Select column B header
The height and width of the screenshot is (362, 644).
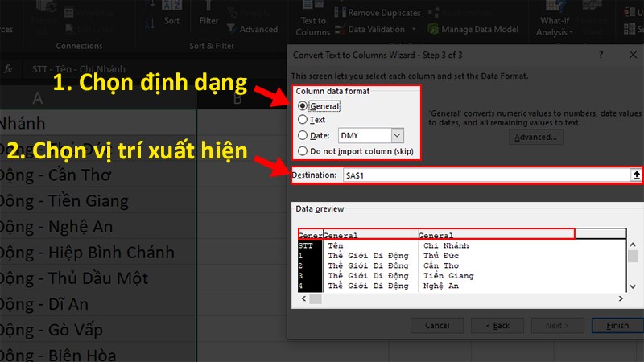pyautogui.click(x=237, y=98)
